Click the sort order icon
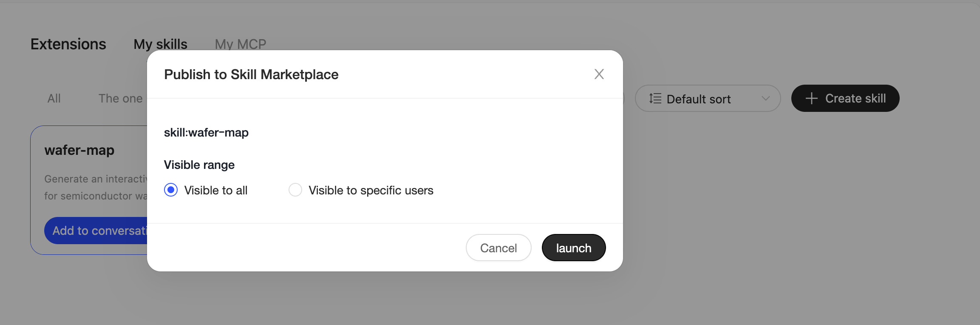This screenshot has height=325, width=980. coord(655,98)
